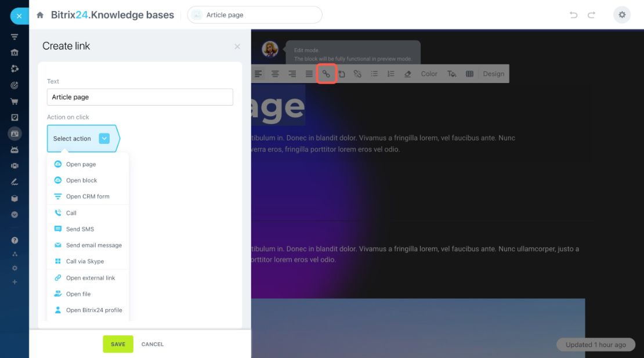Open the text Color option
644x358 pixels.
(x=429, y=74)
